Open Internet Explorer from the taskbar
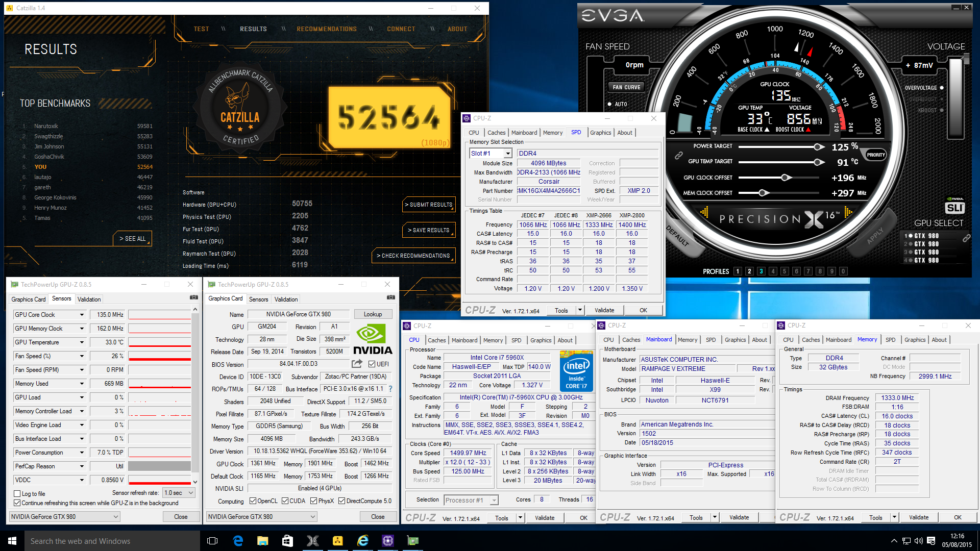Screen dimensions: 980x551 (x=363, y=541)
